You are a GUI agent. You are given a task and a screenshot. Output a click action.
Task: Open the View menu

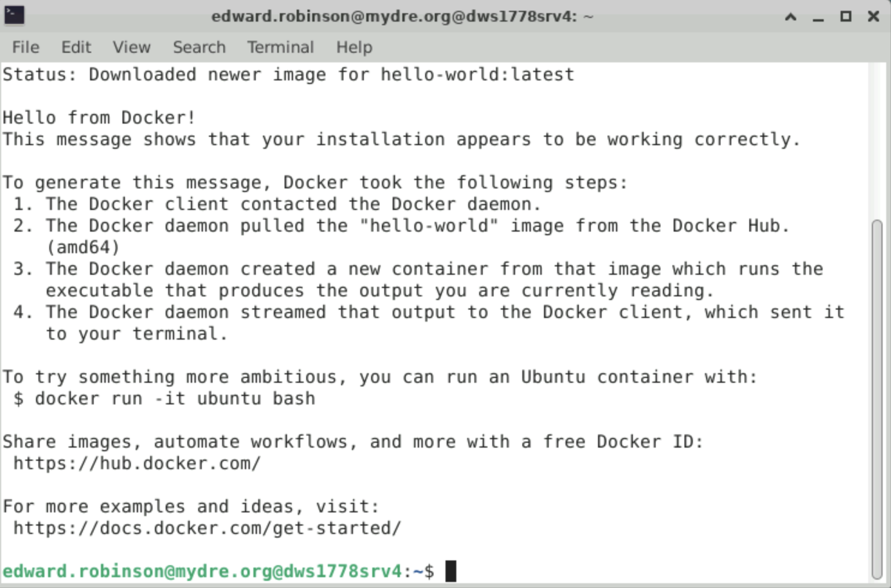pyautogui.click(x=131, y=47)
